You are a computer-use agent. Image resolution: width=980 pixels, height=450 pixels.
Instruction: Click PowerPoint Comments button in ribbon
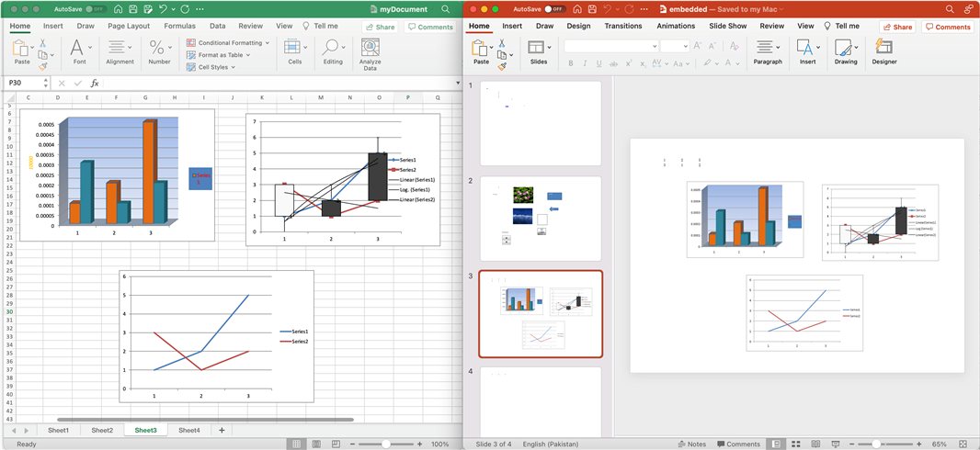(948, 28)
